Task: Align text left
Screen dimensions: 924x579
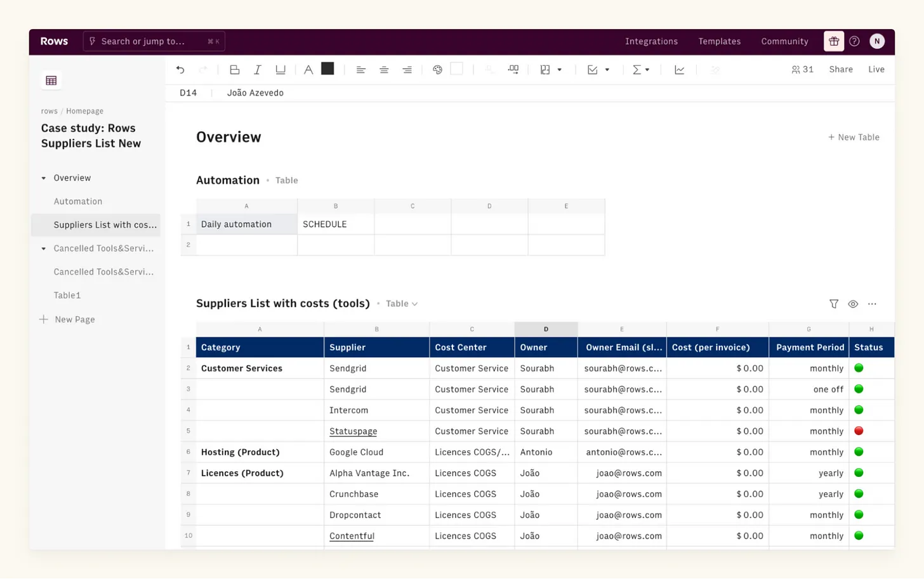Action: click(360, 70)
